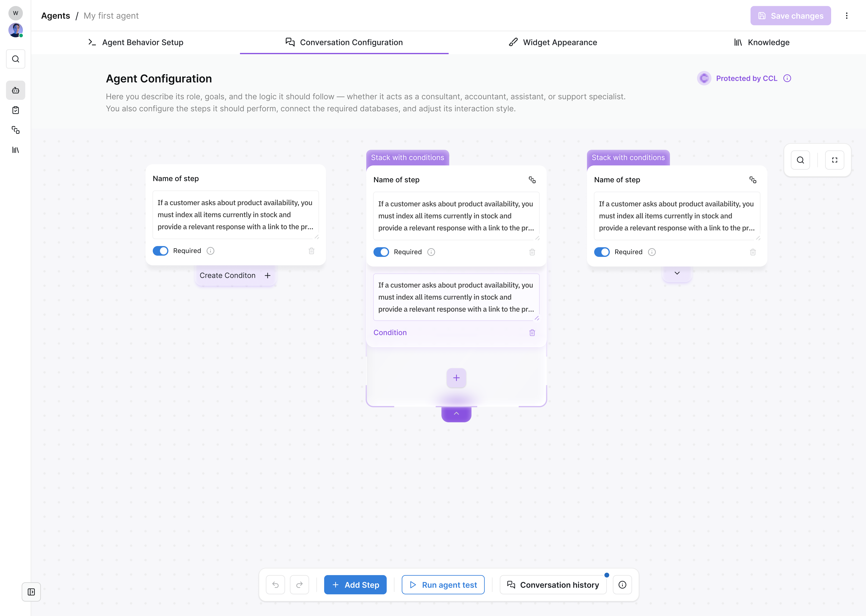This screenshot has height=616, width=866.
Task: Select the agents robot sidebar icon
Action: coord(16,90)
